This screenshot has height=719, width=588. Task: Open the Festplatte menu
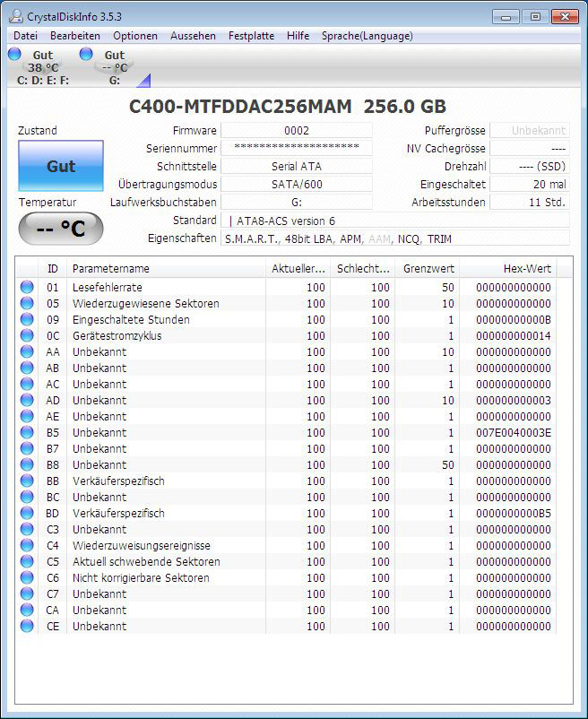251,36
